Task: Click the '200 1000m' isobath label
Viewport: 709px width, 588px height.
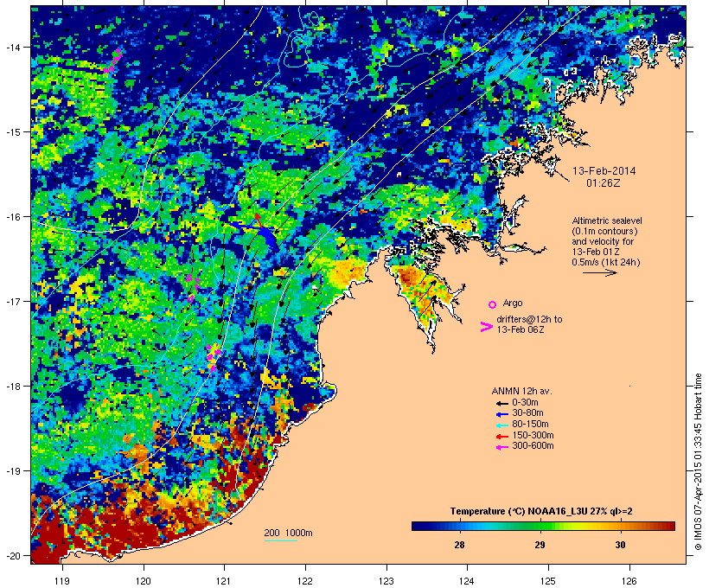Action: pos(288,533)
